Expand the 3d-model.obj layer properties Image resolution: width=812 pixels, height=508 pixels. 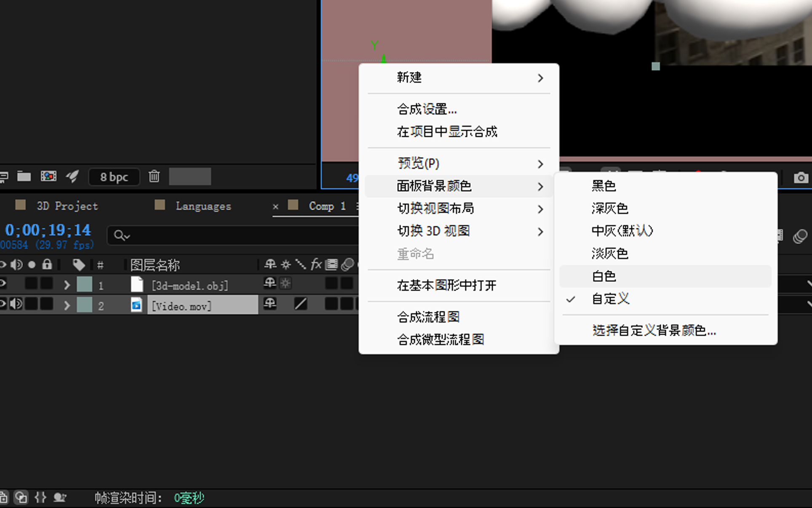(67, 285)
